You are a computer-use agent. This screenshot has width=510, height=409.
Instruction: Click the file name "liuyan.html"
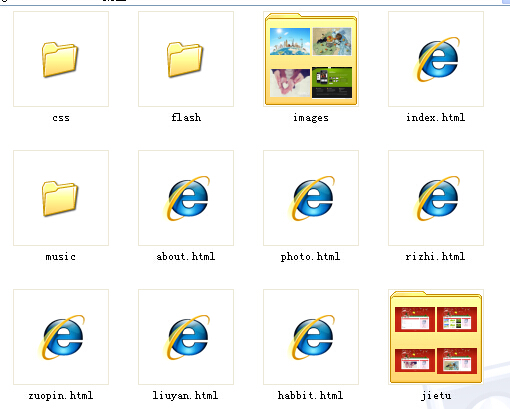(185, 396)
